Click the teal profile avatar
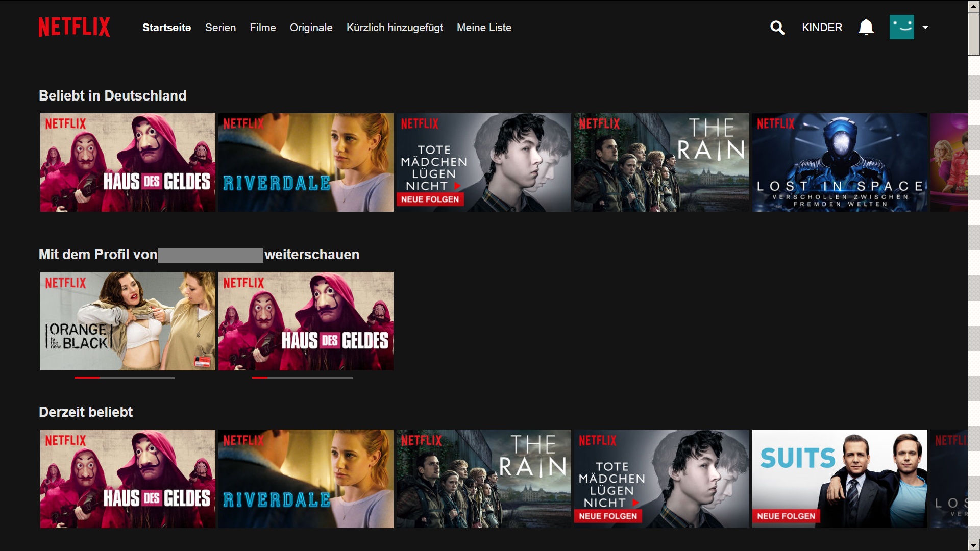The width and height of the screenshot is (980, 551). (901, 28)
